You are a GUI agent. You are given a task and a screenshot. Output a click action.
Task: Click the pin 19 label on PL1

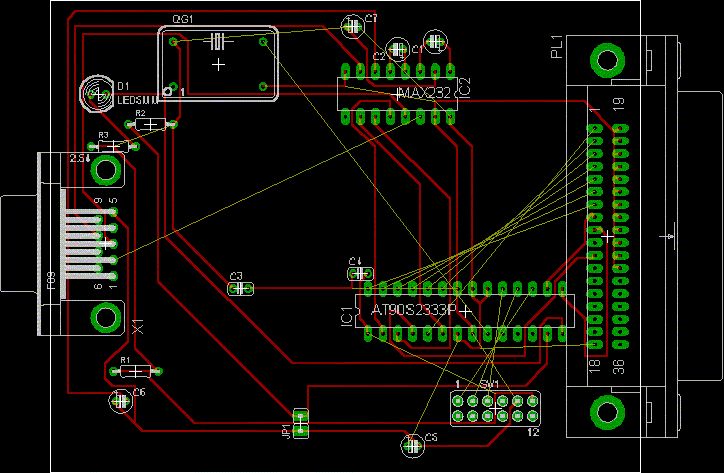click(620, 103)
